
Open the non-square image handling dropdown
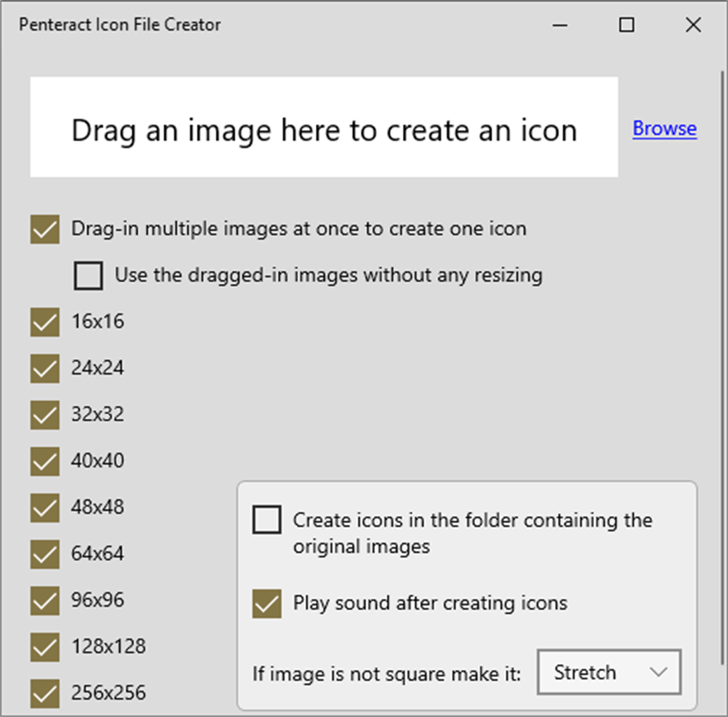(608, 672)
